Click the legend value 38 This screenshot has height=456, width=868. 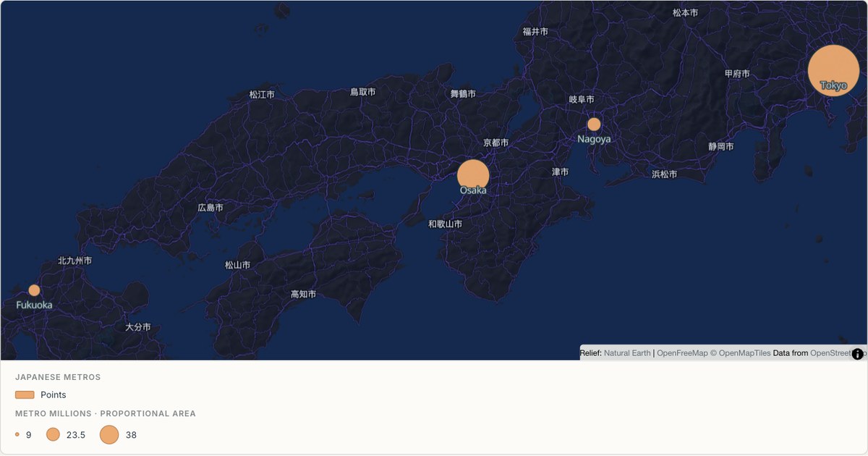click(131, 435)
